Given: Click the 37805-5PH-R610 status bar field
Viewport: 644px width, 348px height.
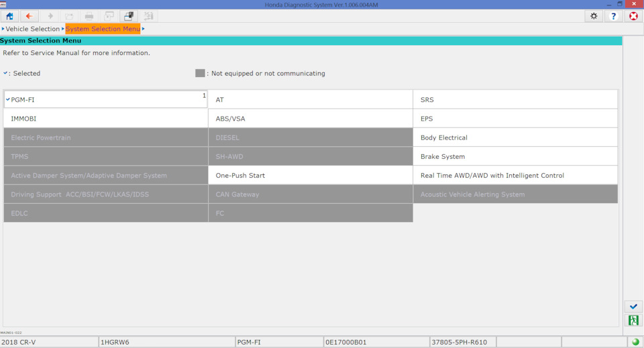Looking at the screenshot, I should point(463,342).
